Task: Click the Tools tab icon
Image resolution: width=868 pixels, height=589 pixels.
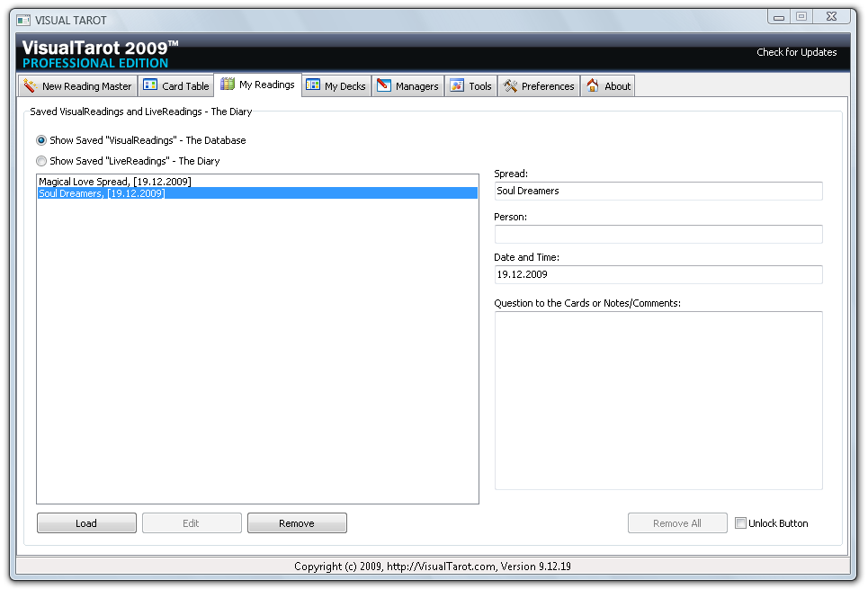Action: pyautogui.click(x=457, y=85)
